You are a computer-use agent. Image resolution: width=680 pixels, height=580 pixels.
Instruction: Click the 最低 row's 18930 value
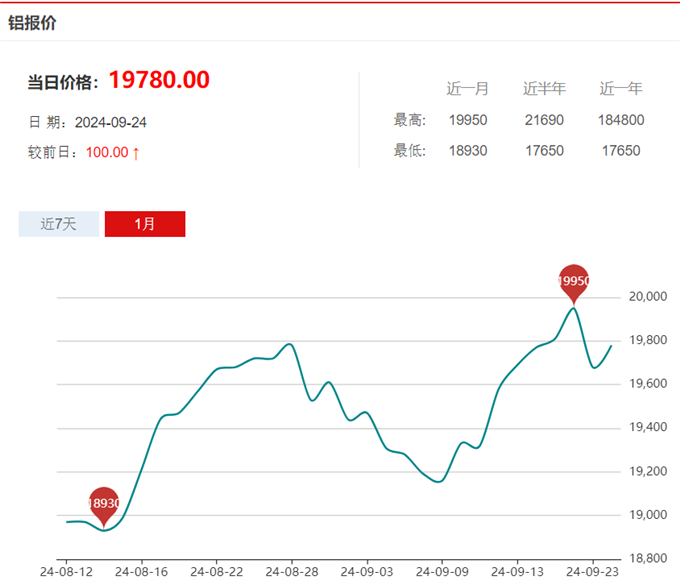[467, 151]
